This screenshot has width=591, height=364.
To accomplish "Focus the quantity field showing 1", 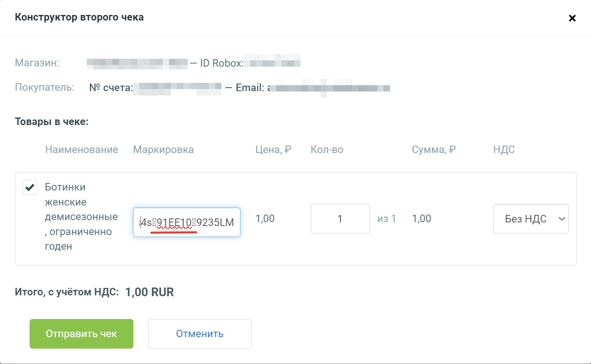I will tap(340, 219).
